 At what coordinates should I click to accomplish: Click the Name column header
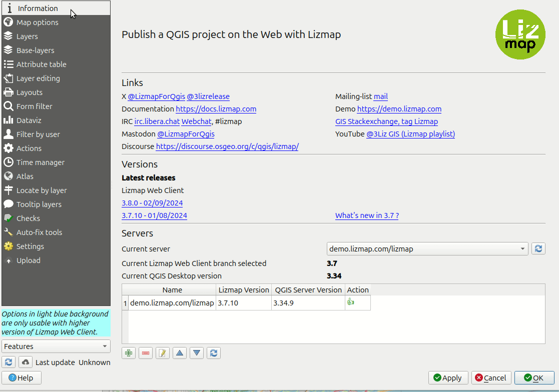(172, 290)
